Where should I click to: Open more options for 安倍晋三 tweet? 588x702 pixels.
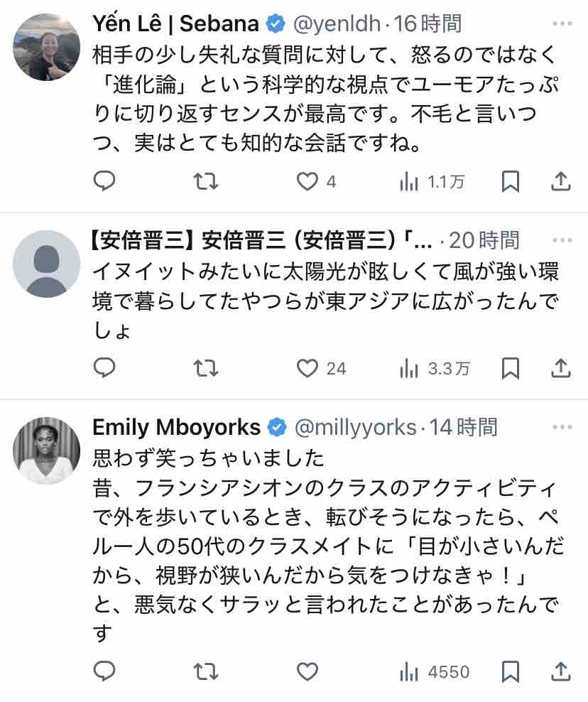point(562,239)
